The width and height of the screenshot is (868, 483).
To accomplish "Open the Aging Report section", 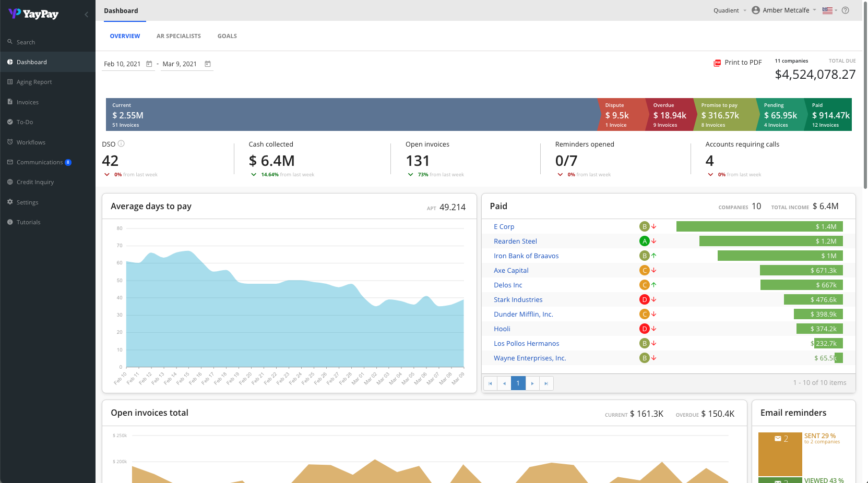I will [34, 82].
